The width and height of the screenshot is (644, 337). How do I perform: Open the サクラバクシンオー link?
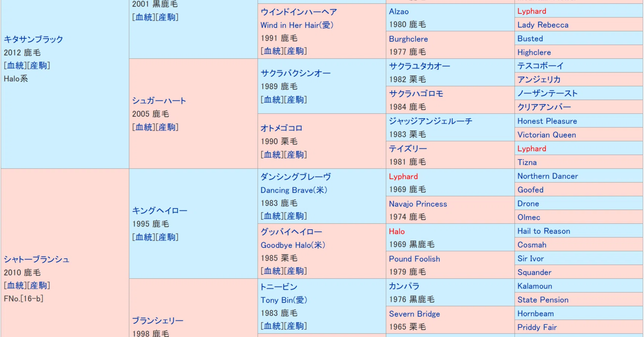pos(296,73)
